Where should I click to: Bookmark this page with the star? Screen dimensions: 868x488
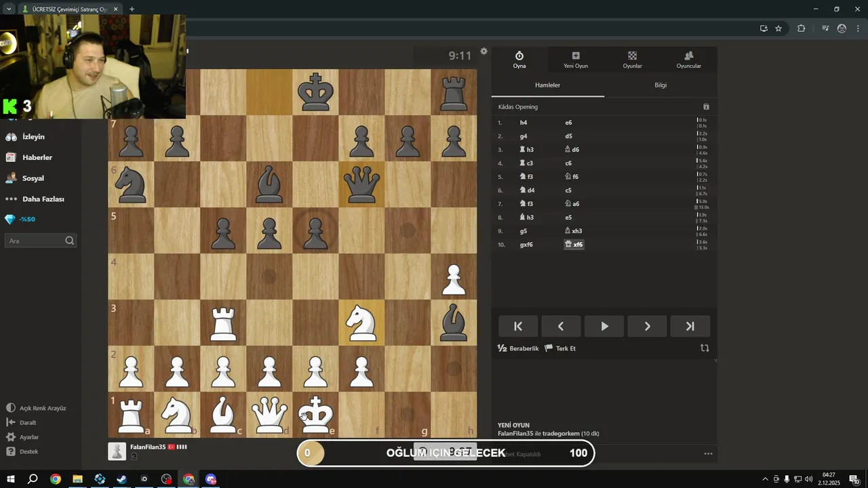coord(778,28)
